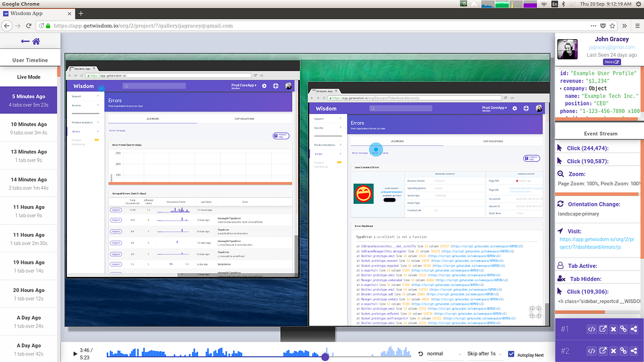Toggle the Autoplay Next checkbox
The height and width of the screenshot is (362, 644).
click(511, 354)
